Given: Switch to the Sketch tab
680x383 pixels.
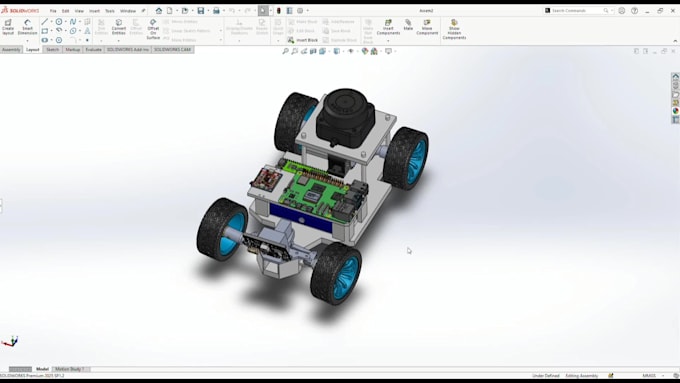Looking at the screenshot, I should click(x=52, y=50).
